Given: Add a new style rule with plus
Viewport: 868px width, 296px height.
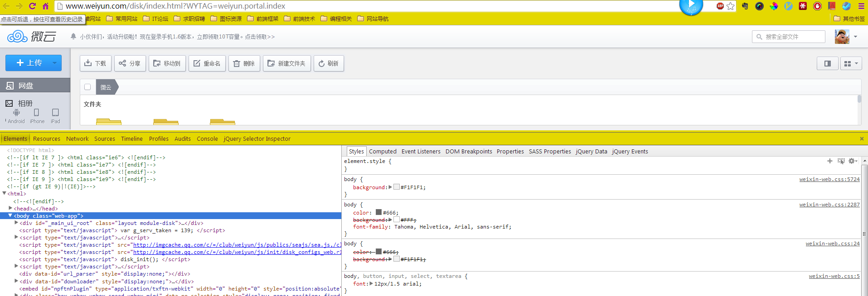Looking at the screenshot, I should [829, 161].
